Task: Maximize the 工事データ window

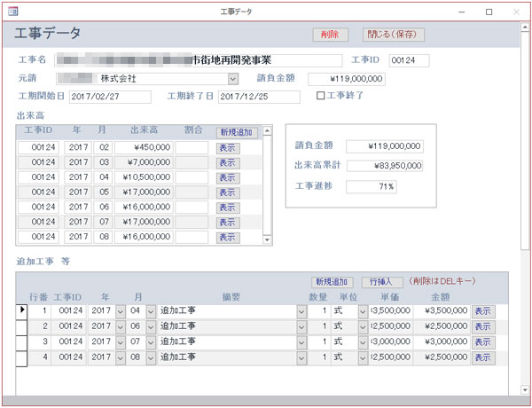Action: 489,12
